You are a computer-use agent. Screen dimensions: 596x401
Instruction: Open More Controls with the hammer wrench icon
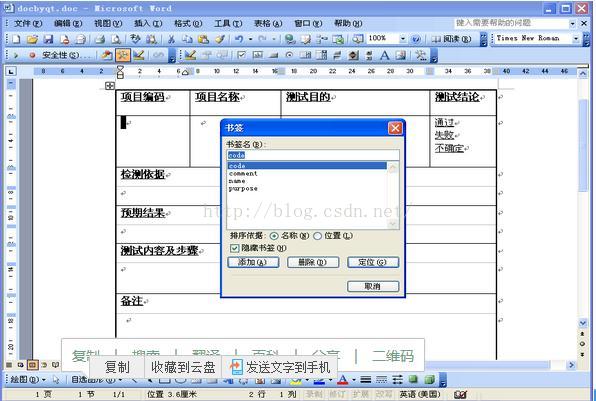[421, 55]
